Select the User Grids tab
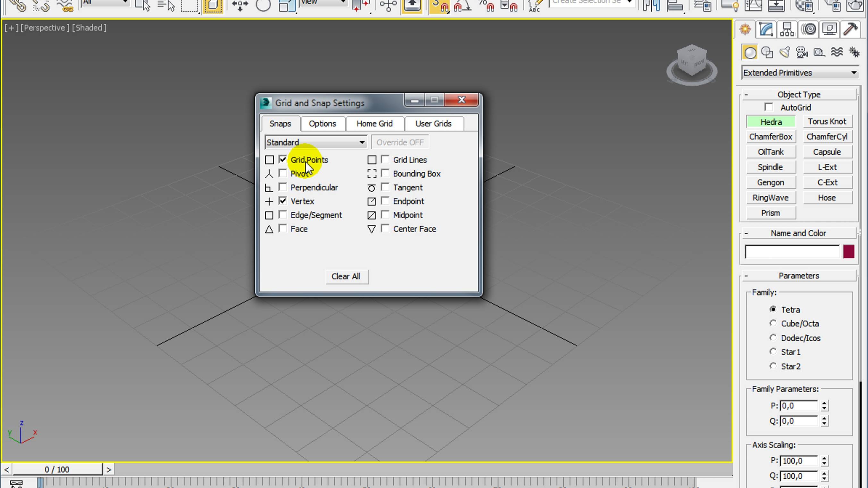This screenshot has width=868, height=488. click(433, 123)
